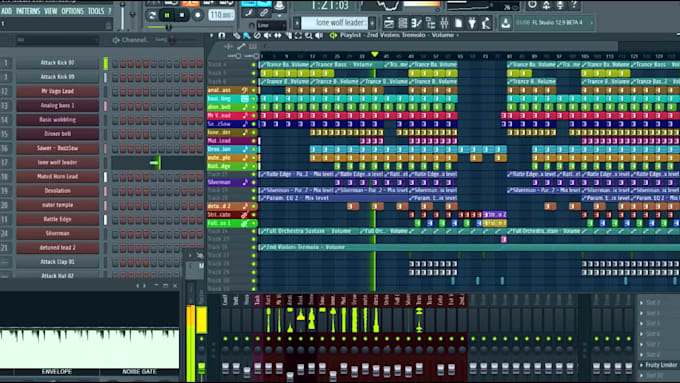Image resolution: width=680 pixels, height=383 pixels.
Task: Click the question mark icon at top right
Action: click(574, 5)
